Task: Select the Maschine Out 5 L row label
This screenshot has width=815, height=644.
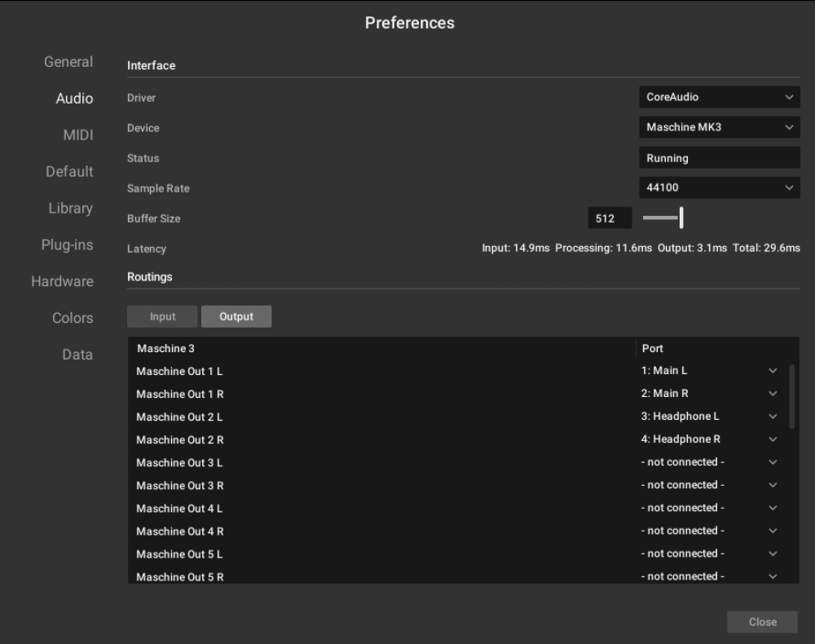Action: point(179,554)
